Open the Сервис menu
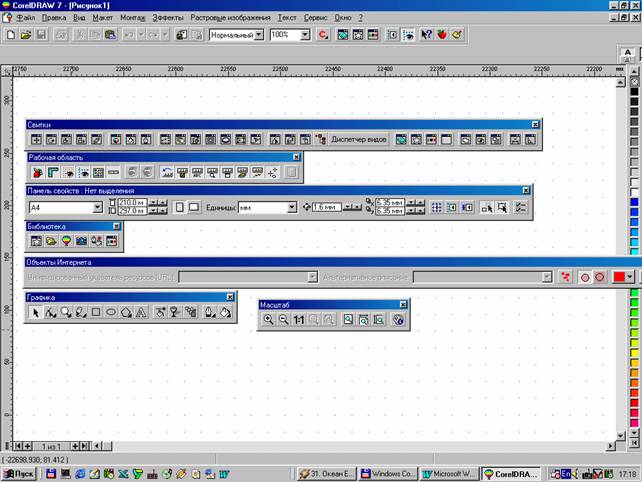This screenshot has width=642, height=482. 315,18
